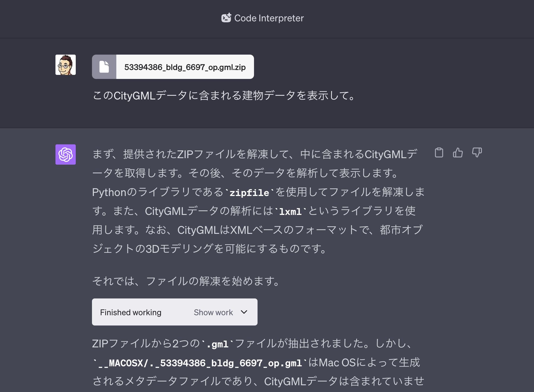Viewport: 534px width, 392px height.
Task: Click the Code Interpreter header title
Action: click(x=269, y=18)
